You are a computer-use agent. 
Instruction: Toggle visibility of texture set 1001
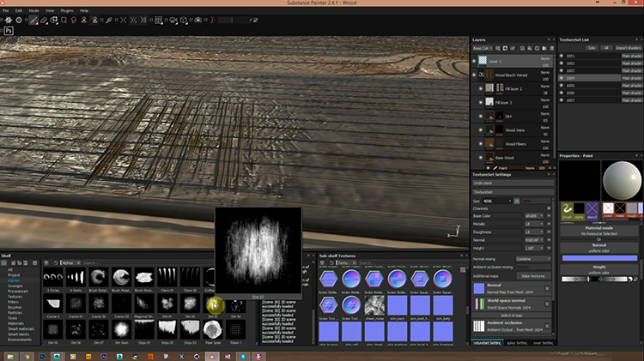coord(562,56)
